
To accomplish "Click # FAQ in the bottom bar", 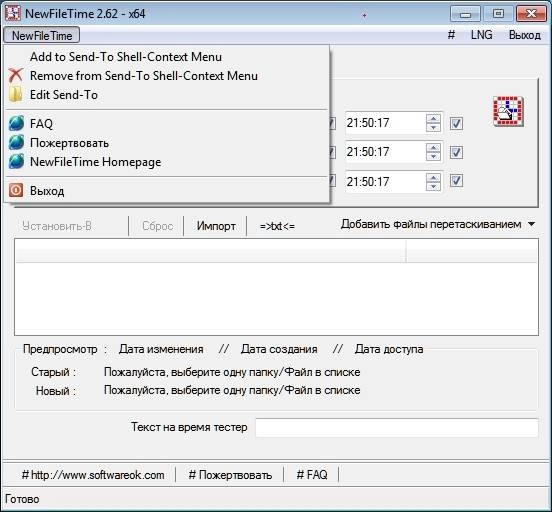I will coord(312,475).
